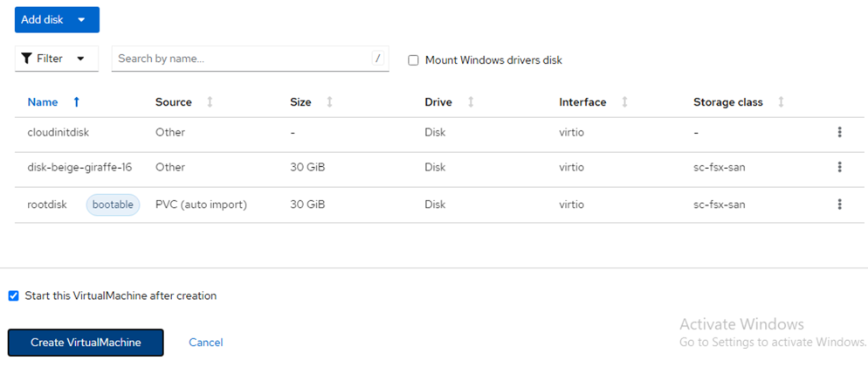Click Disk drive cell in rootdisk row
Screen dimensions: 868x368
435,205
